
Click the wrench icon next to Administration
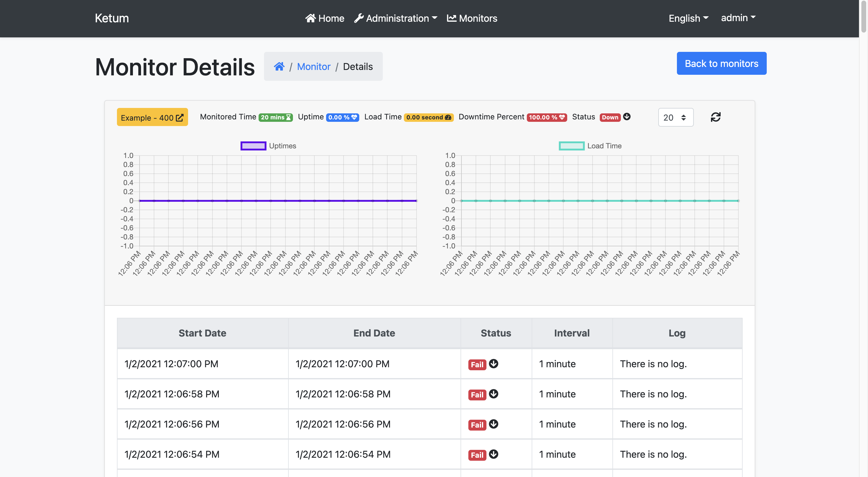[359, 18]
